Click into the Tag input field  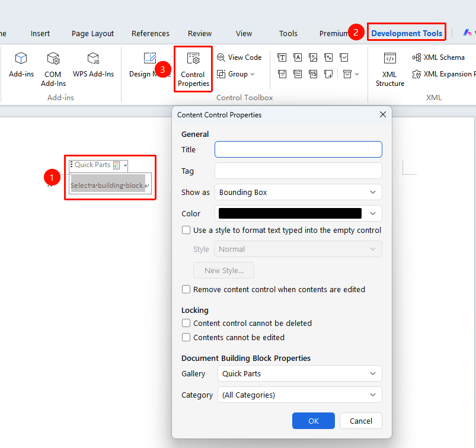coord(298,171)
